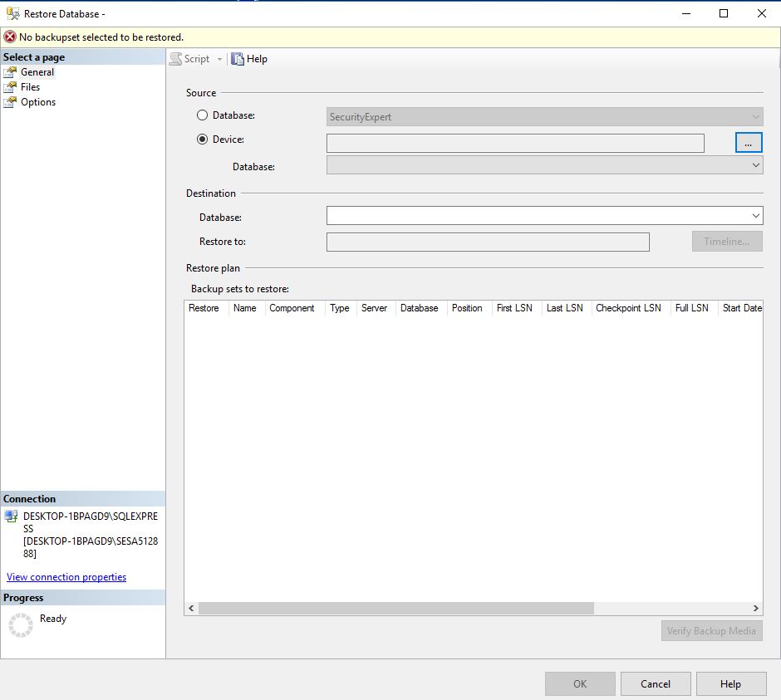Click the bottom Help button

tap(731, 684)
